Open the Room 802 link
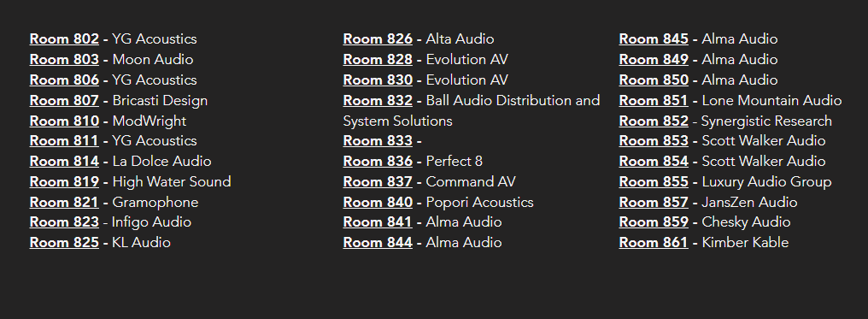Viewport: 868px width, 319px height. 64,39
